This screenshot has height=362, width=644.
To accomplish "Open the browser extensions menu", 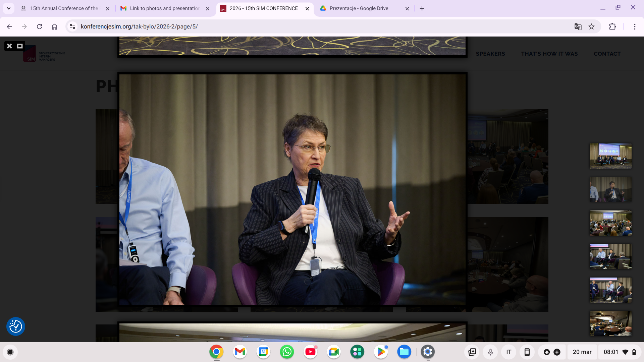I will [612, 26].
